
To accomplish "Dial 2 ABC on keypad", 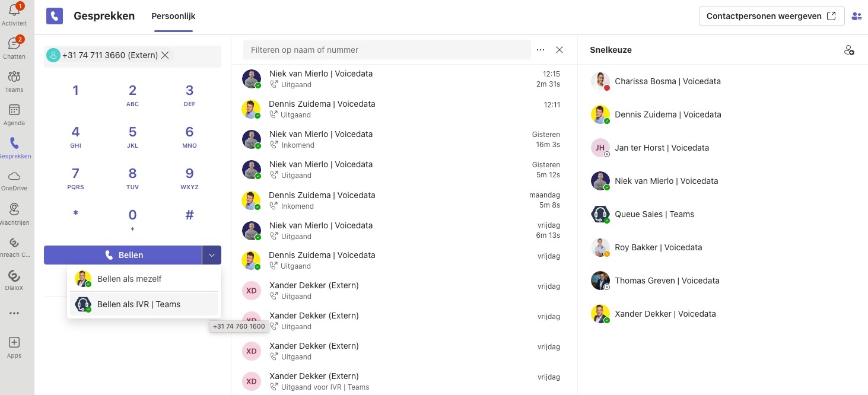I will 132,95.
